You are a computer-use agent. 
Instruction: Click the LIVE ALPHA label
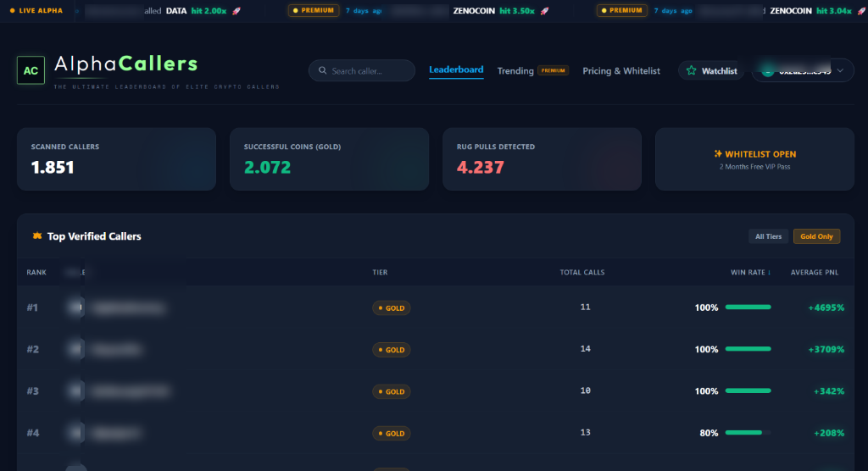point(41,10)
